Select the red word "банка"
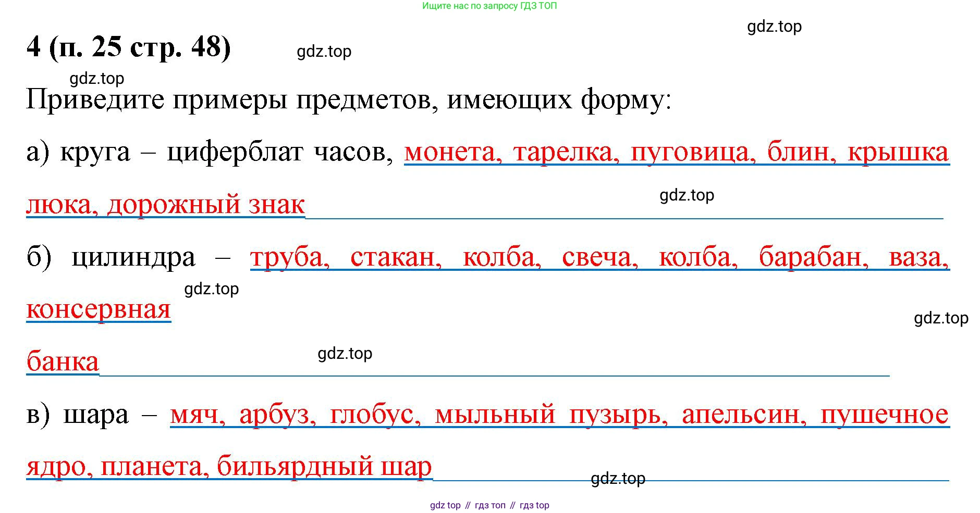Screen dimensions: 980x513 coord(63,361)
